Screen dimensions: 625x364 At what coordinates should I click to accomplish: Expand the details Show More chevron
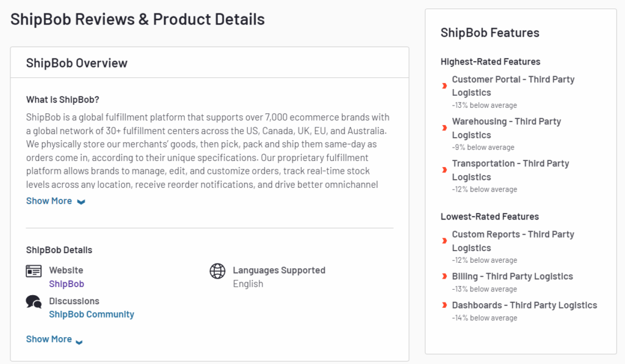(x=79, y=339)
